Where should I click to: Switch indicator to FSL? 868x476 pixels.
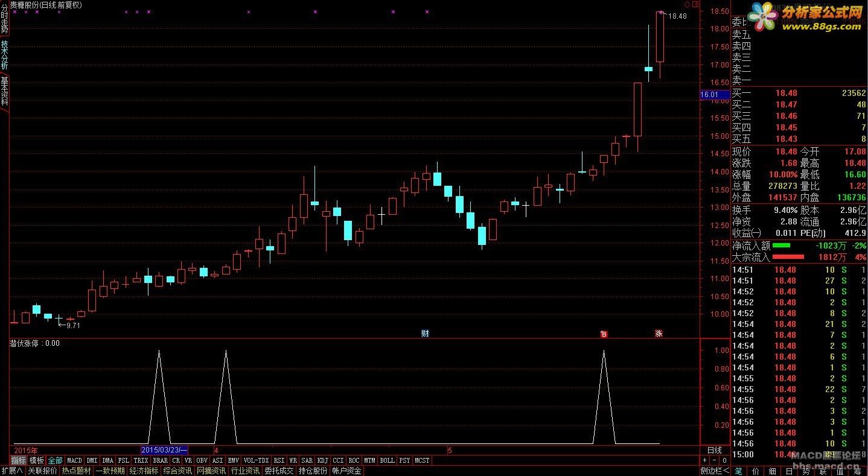tap(124, 460)
